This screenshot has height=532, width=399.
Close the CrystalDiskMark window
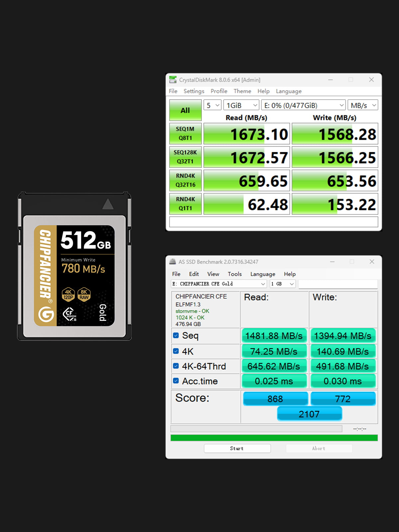click(371, 80)
